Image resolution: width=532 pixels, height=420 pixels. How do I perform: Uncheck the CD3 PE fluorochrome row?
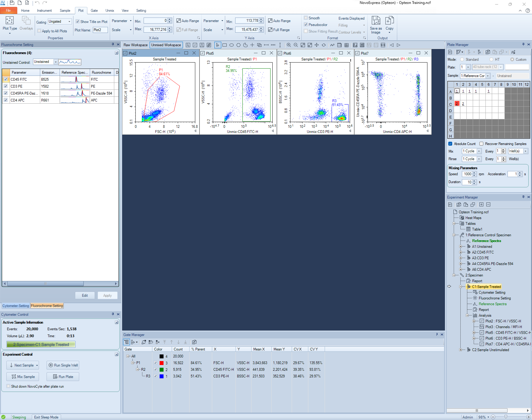coord(5,86)
